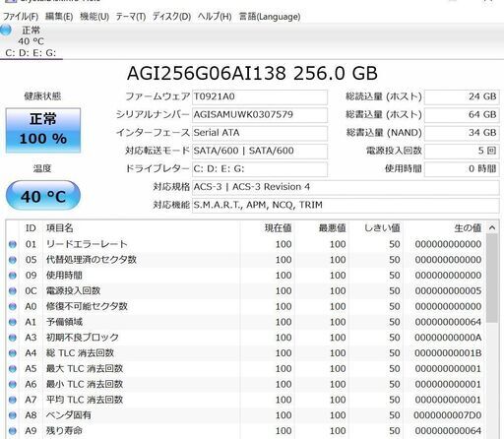Select the 初期不良ブロック row name

tap(83, 338)
